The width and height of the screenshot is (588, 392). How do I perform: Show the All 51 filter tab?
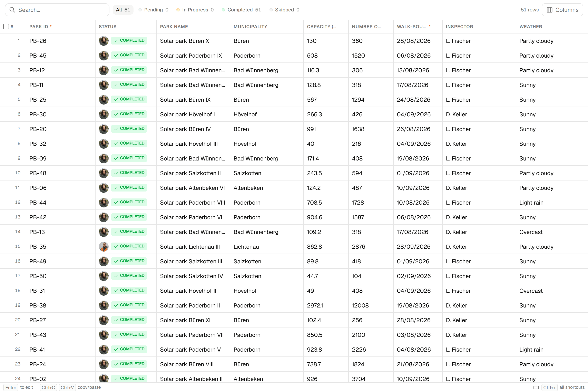tap(123, 10)
